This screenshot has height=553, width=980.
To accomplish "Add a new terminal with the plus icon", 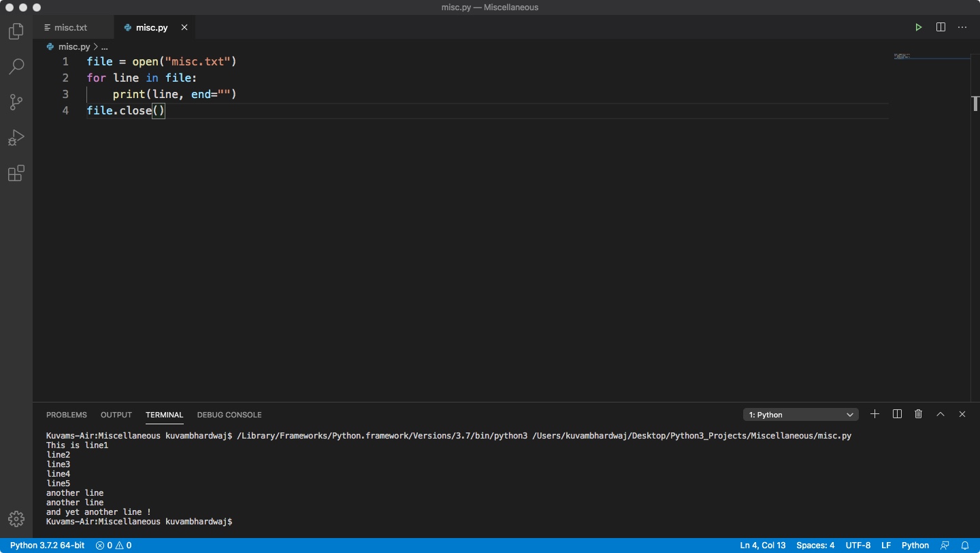I will pyautogui.click(x=875, y=414).
